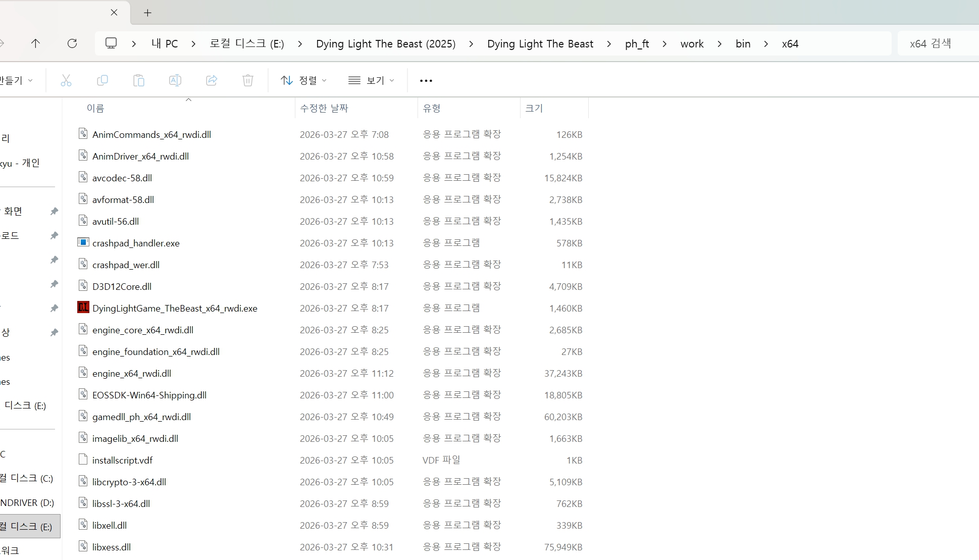The height and width of the screenshot is (560, 979).
Task: Go up one folder level
Action: click(35, 43)
